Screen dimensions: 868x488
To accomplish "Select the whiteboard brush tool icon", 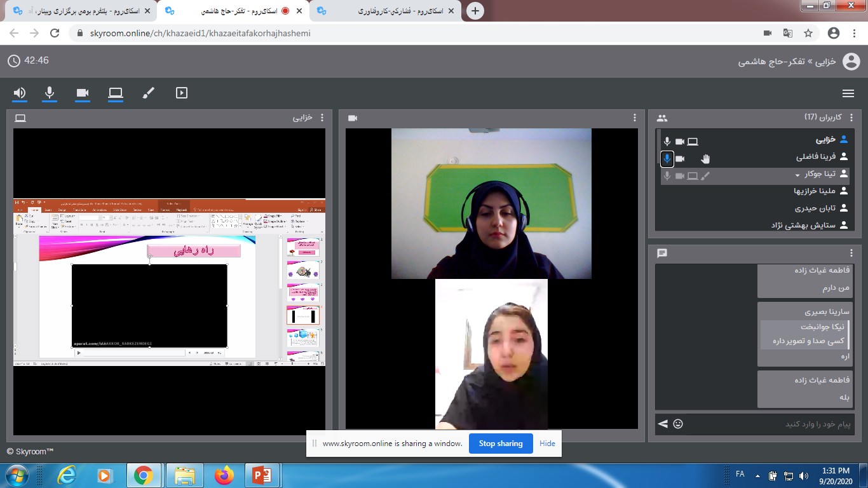I will (148, 93).
